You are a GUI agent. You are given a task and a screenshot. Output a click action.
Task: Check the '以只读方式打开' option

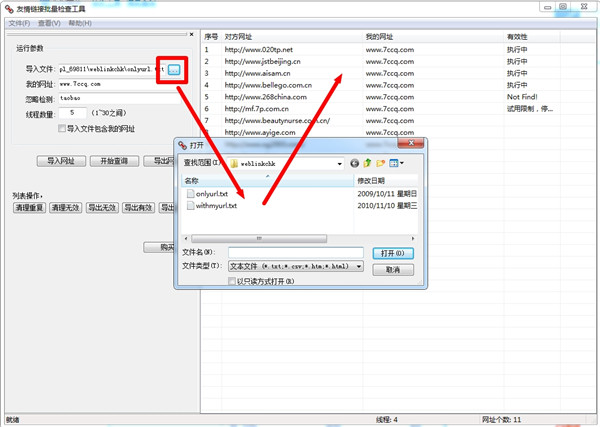(233, 282)
